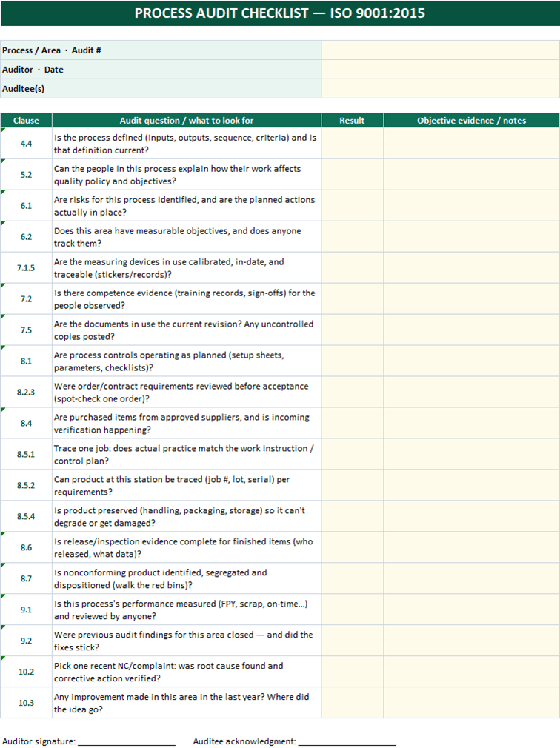Screen dimensions: 560x748
Task: Click the Result cell for clause 9.1
Action: pyautogui.click(x=352, y=610)
